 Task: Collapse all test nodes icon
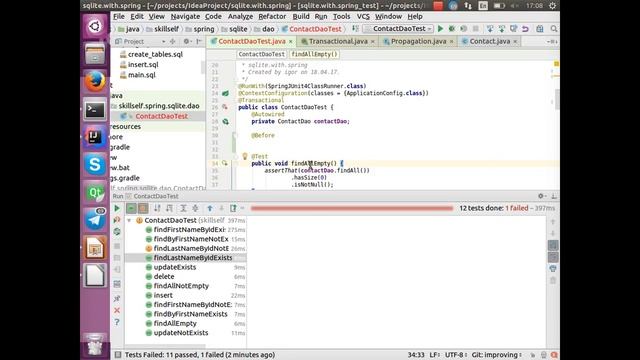[195, 208]
